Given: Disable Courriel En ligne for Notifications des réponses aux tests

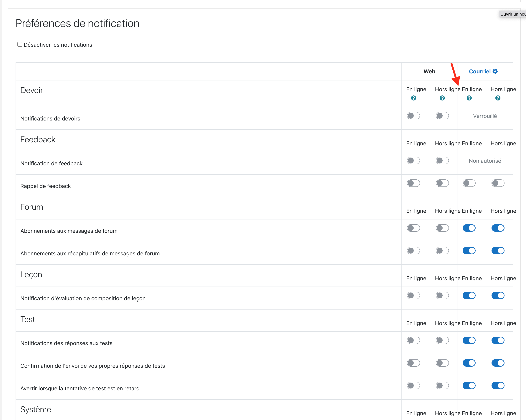Looking at the screenshot, I should click(469, 340).
